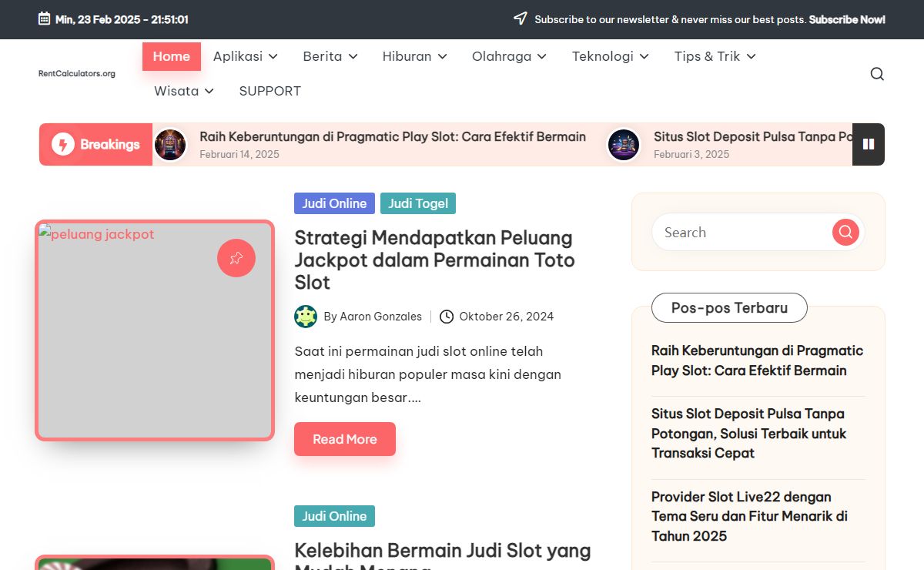Open Situs Slot Deposit Pulsa ticker thumbnail
The image size is (924, 570).
click(624, 144)
